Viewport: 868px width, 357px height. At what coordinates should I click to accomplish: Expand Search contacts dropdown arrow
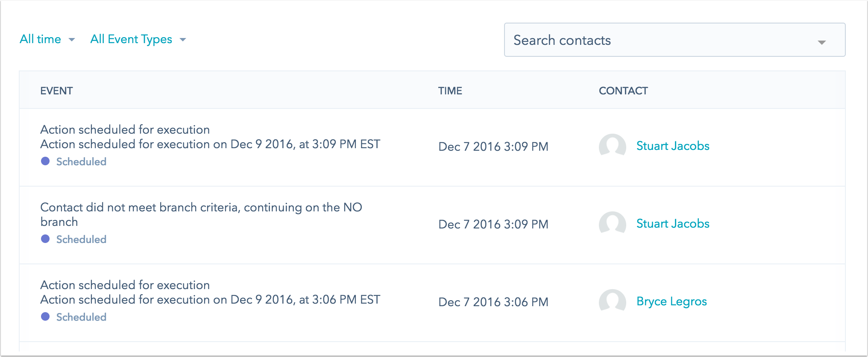click(821, 42)
